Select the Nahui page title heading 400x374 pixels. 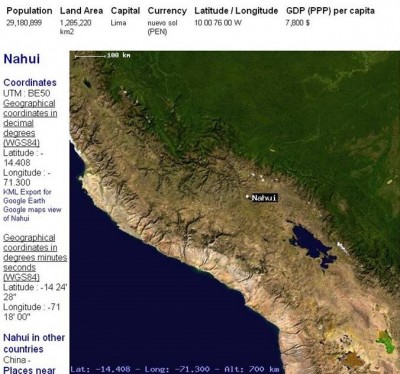(22, 59)
